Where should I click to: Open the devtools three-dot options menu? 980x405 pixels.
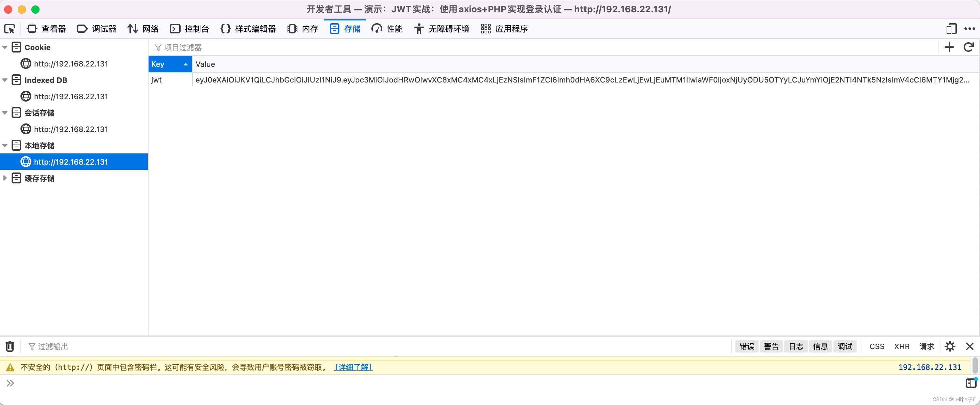pyautogui.click(x=969, y=29)
